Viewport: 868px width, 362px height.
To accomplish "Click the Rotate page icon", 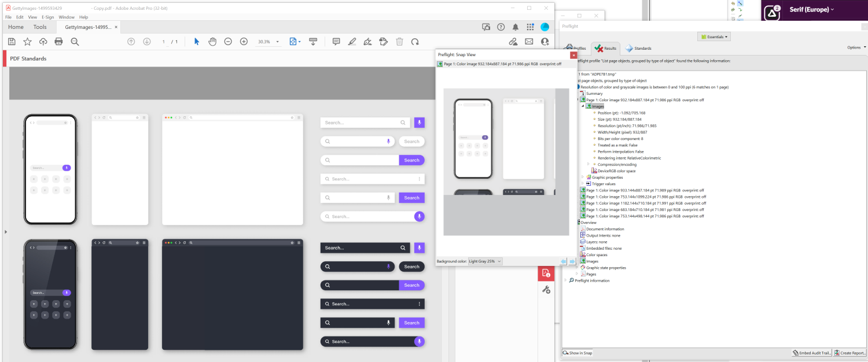I will (415, 42).
